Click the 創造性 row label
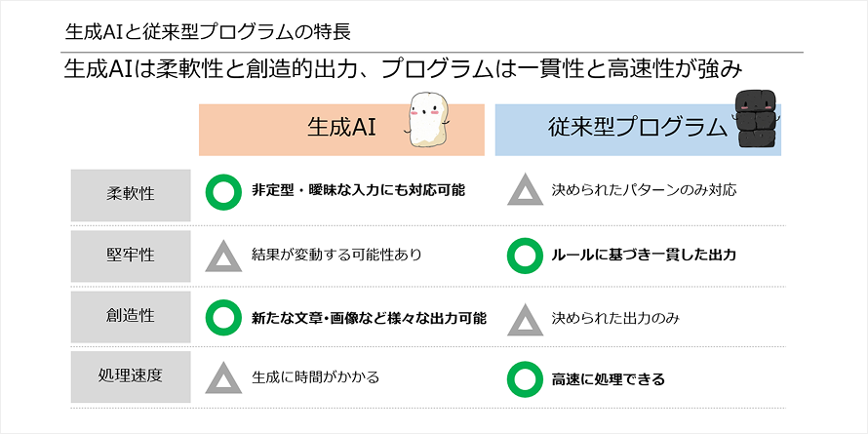 click(130, 316)
